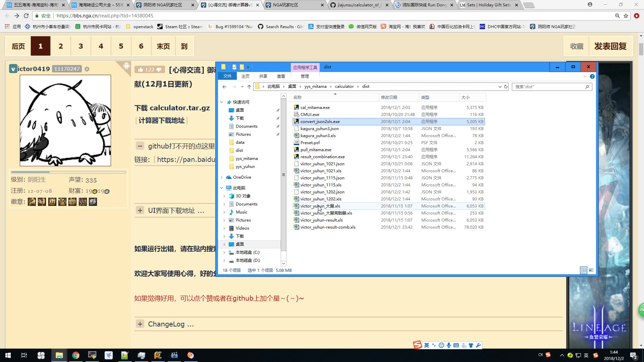Click the up-one-level arrow in Explorer
Screen dimensions: 644x362
pos(249,86)
